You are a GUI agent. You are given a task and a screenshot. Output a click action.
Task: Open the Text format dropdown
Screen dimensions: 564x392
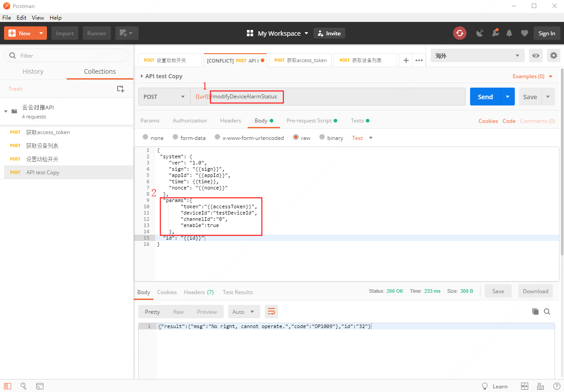click(x=362, y=138)
